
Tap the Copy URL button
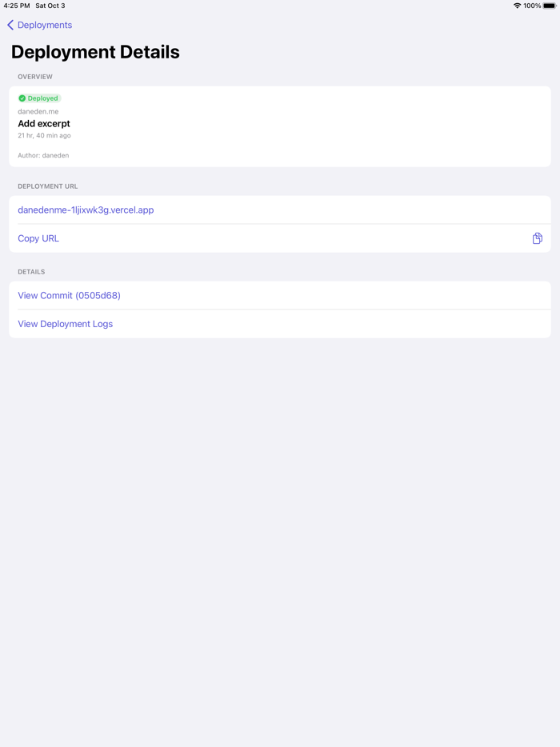click(x=38, y=238)
